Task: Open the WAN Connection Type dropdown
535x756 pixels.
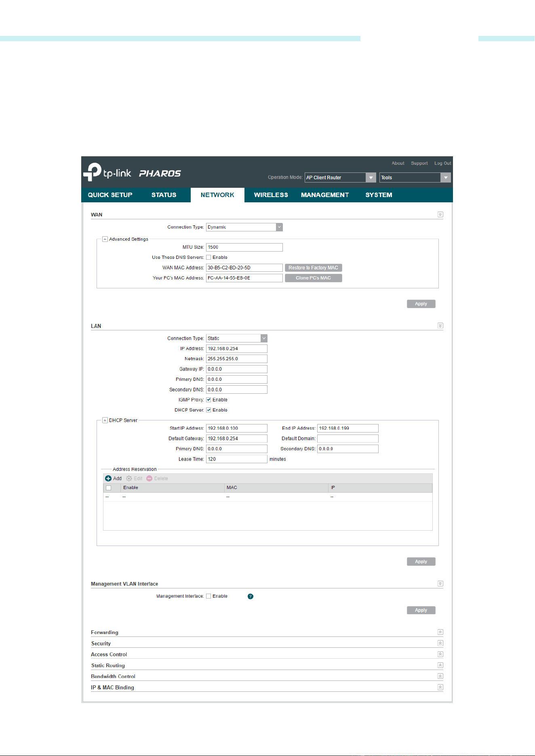Action: (x=244, y=227)
